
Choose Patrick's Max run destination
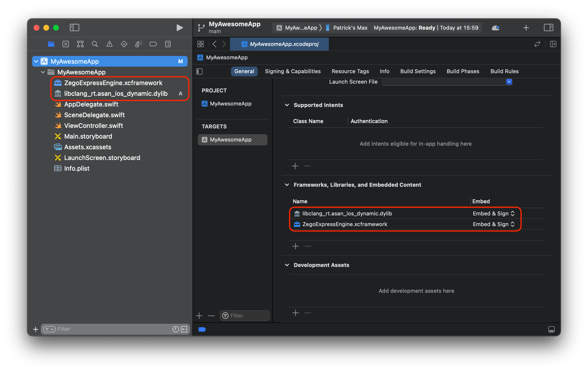coord(347,28)
